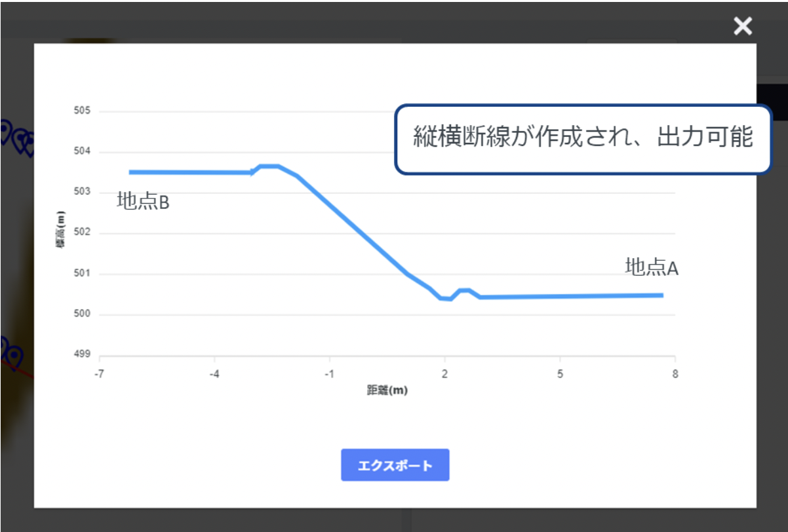
Task: Click the 2 tick on the distance axis
Action: [444, 374]
